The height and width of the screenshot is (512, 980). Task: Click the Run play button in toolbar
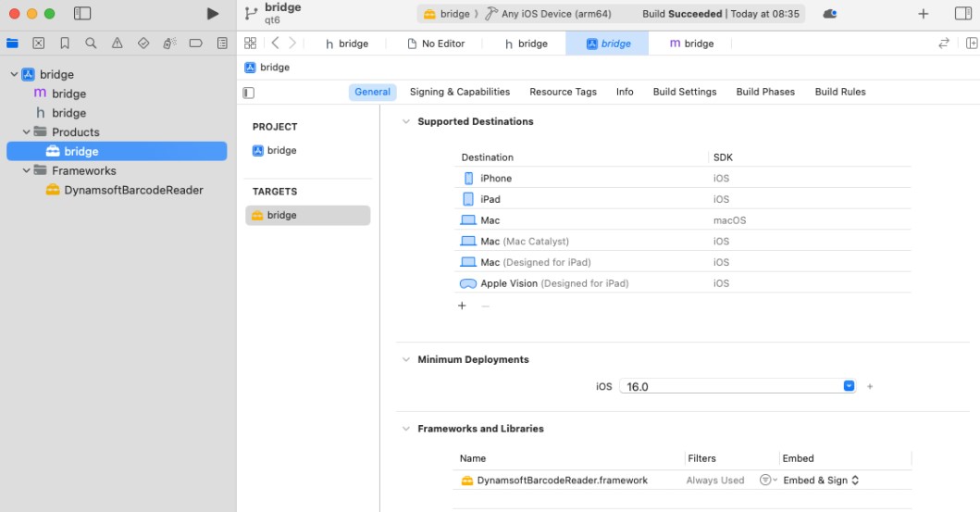pyautogui.click(x=213, y=14)
